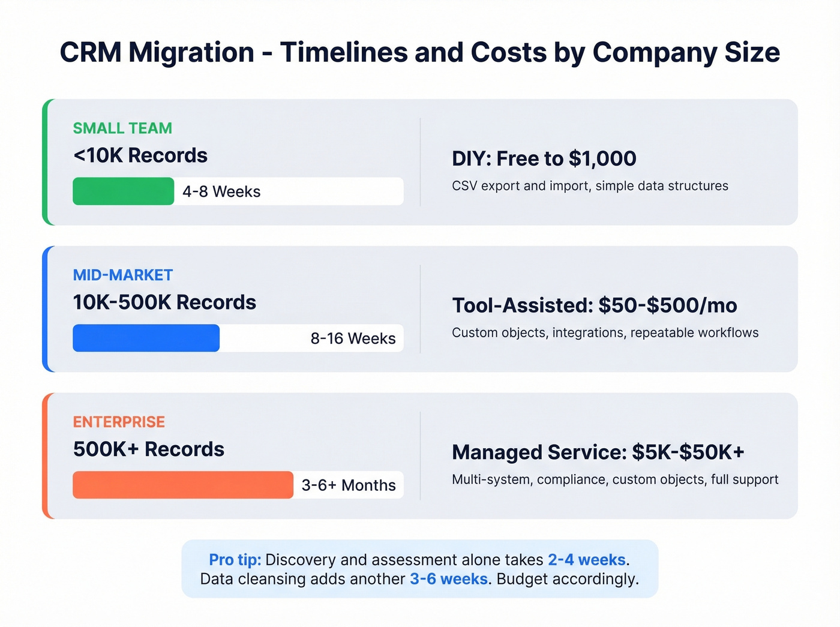Viewport: 840px width, 627px height.
Task: Click the 10K-500K Records heading
Action: tap(164, 302)
